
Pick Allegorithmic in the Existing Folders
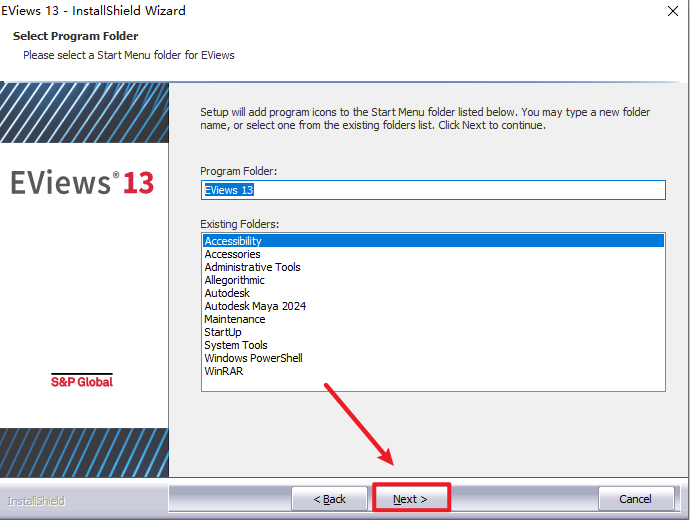[x=234, y=280]
